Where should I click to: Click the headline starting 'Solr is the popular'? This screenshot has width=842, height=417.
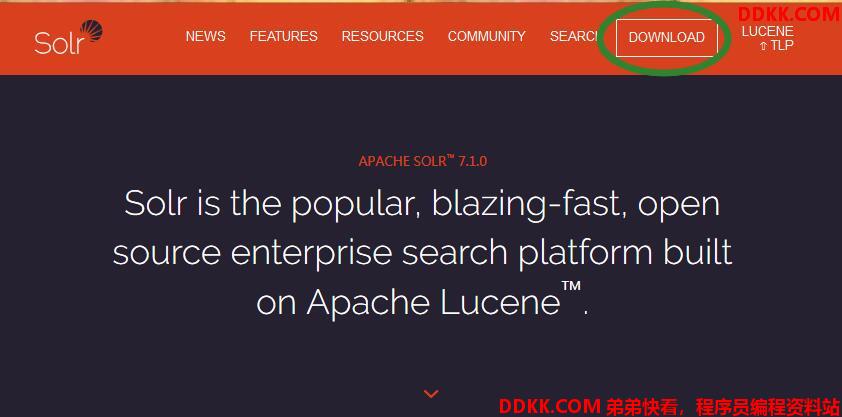coord(422,253)
